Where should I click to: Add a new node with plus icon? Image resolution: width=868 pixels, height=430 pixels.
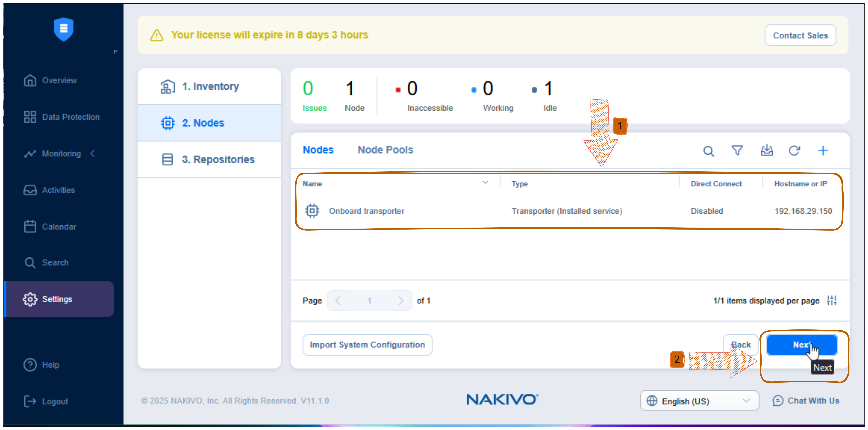pyautogui.click(x=823, y=151)
